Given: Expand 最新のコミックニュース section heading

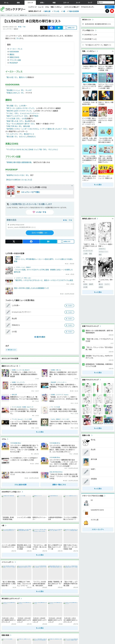Looking at the screenshot, I should [x=11, y=366].
